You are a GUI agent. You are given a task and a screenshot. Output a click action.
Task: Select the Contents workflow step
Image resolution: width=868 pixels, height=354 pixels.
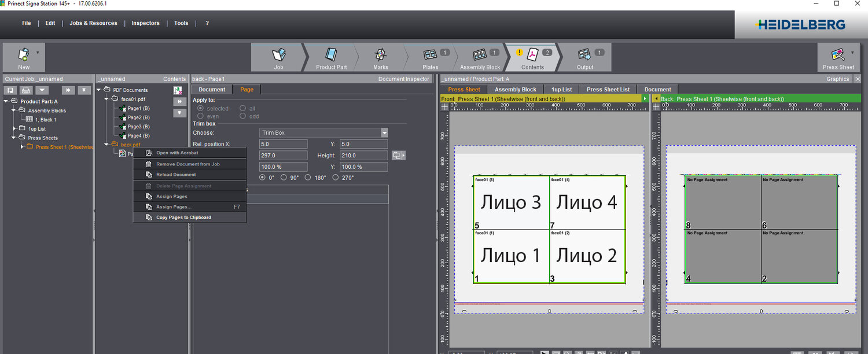pos(532,57)
